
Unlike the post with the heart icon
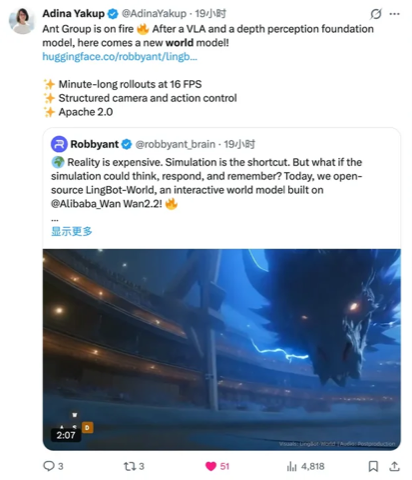coord(211,466)
